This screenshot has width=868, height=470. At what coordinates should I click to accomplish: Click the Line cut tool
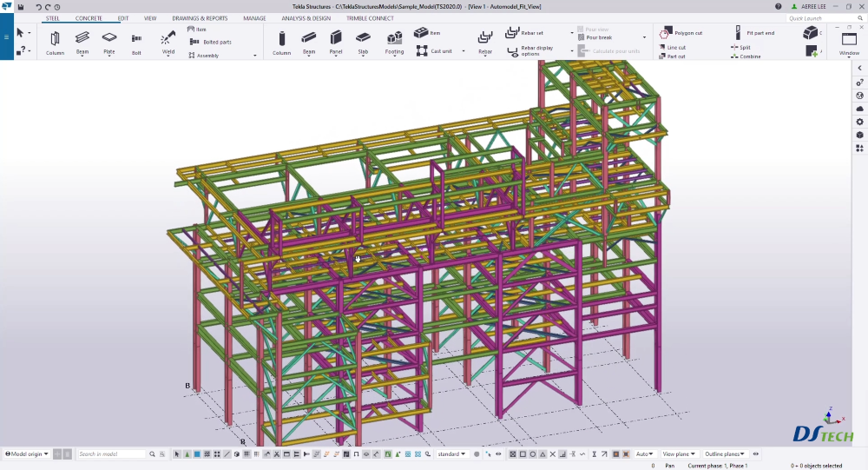click(672, 48)
